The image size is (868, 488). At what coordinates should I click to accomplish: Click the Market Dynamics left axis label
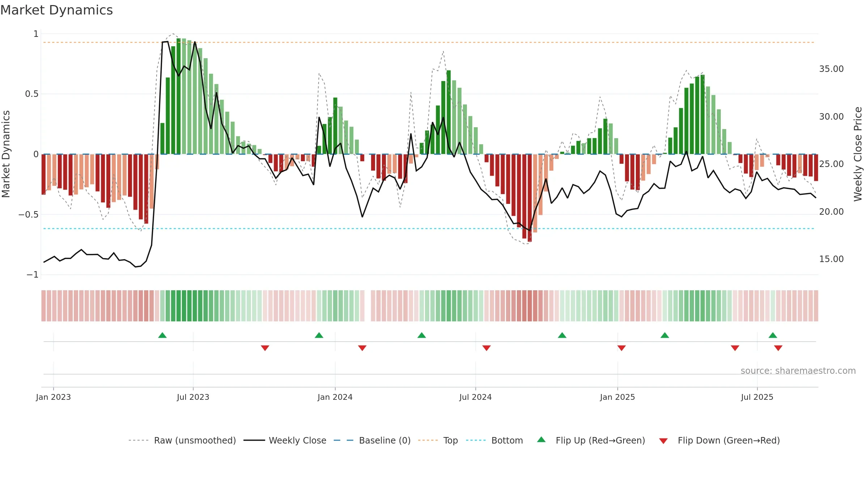[x=6, y=154]
